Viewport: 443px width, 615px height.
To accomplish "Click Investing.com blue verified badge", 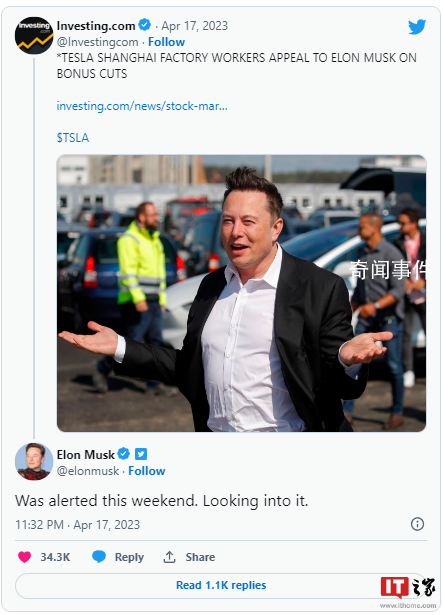I will pyautogui.click(x=145, y=25).
